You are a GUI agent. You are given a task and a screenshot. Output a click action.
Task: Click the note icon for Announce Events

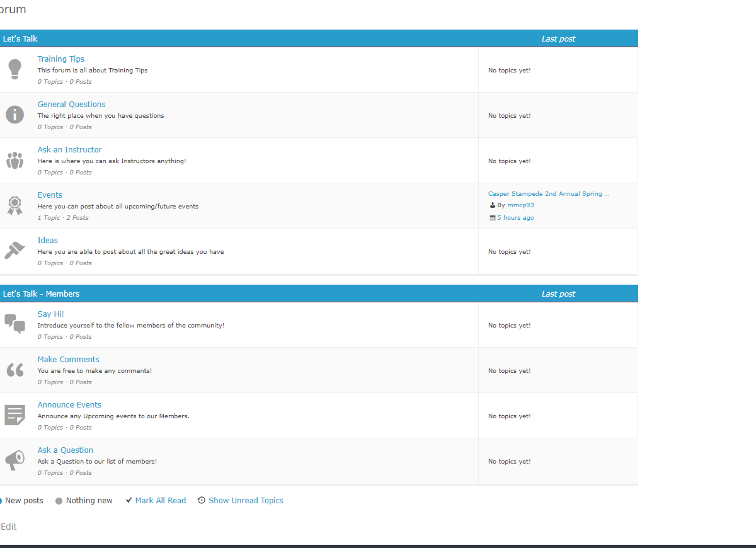14,414
